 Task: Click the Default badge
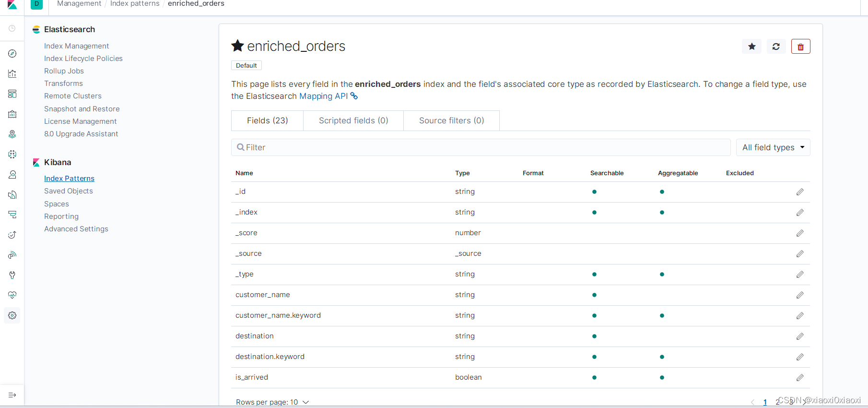pyautogui.click(x=246, y=65)
